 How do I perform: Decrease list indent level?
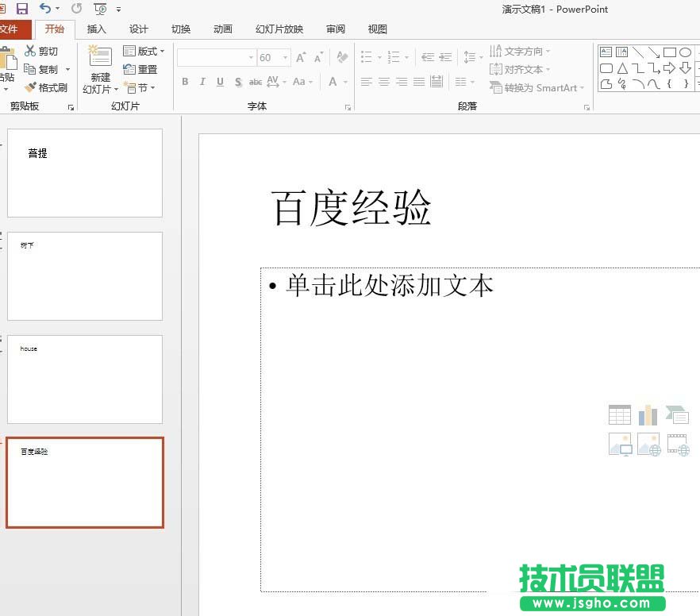click(x=428, y=57)
